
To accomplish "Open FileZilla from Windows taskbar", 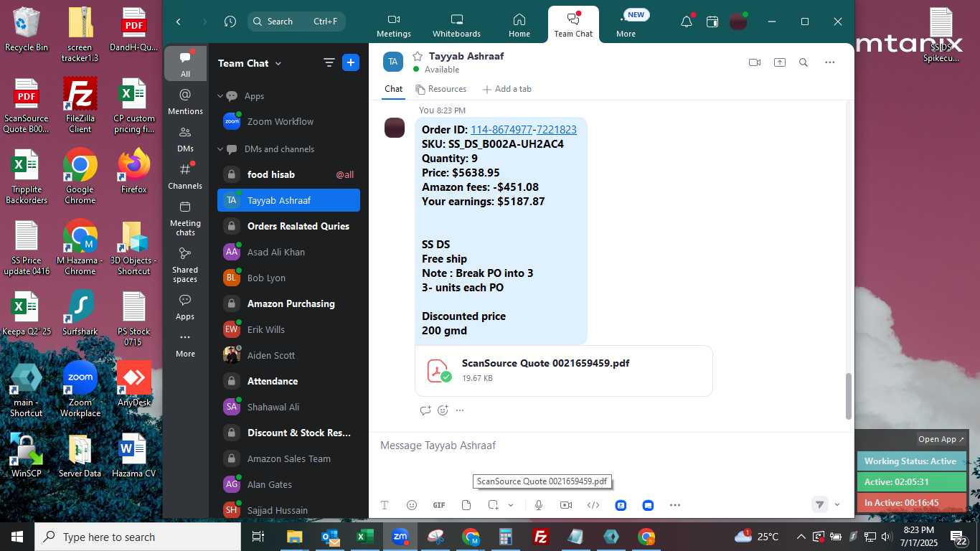I will click(541, 537).
